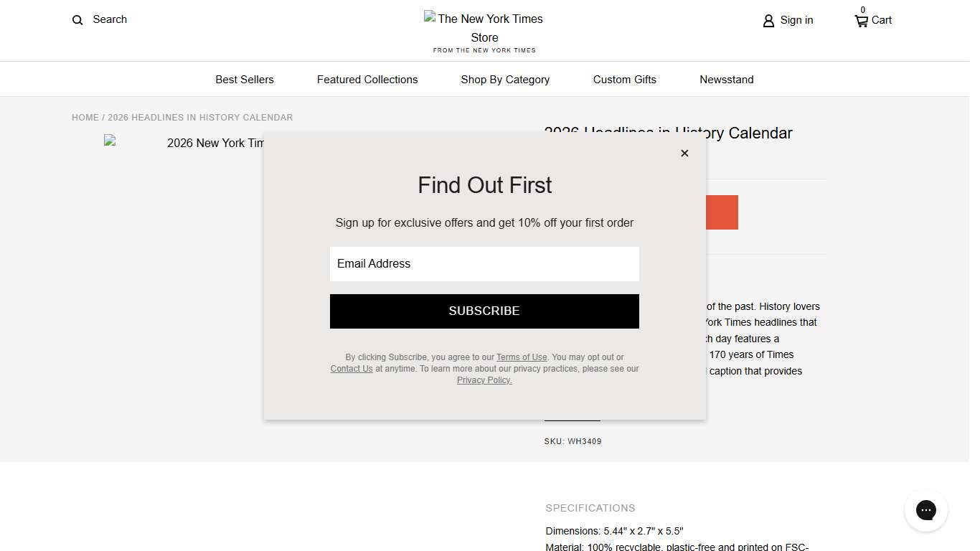Click The New York Times Store logo
Viewport: 980px width, 551px height.
pyautogui.click(x=483, y=29)
